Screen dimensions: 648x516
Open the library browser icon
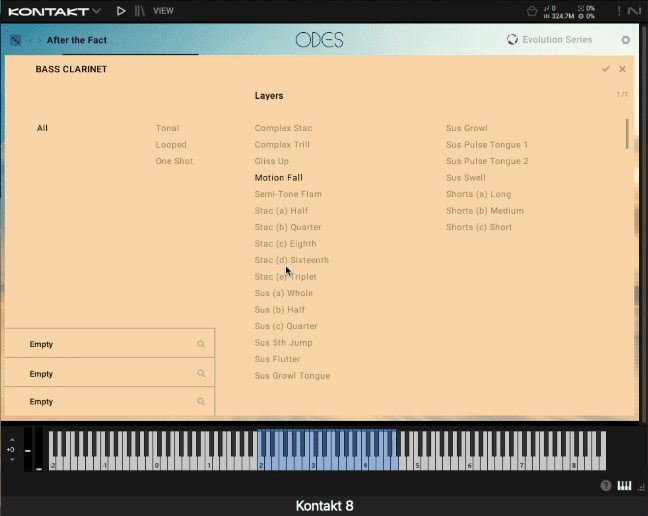click(x=140, y=11)
